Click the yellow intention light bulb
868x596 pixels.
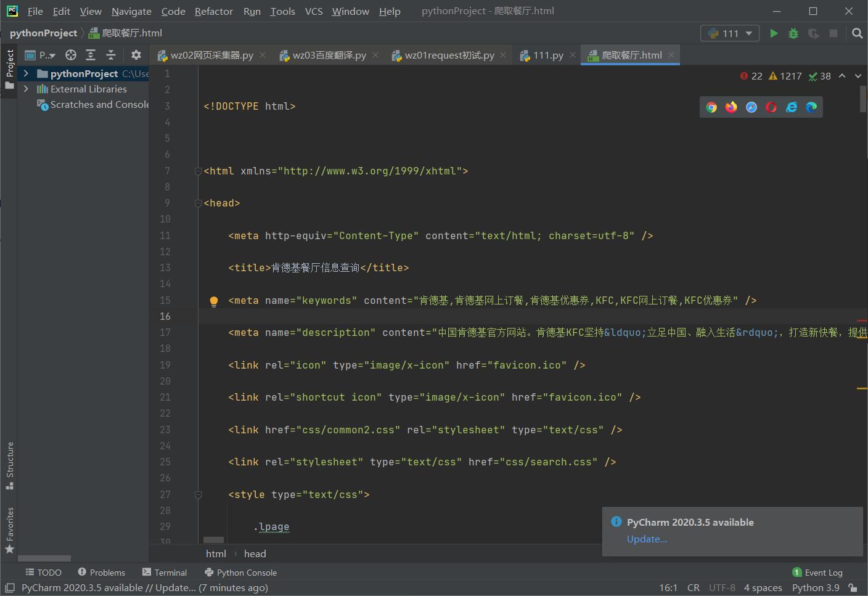pyautogui.click(x=214, y=301)
